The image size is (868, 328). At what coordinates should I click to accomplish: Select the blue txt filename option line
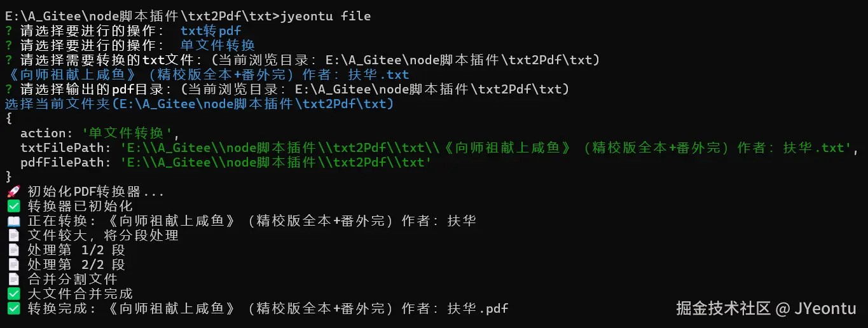(207, 74)
